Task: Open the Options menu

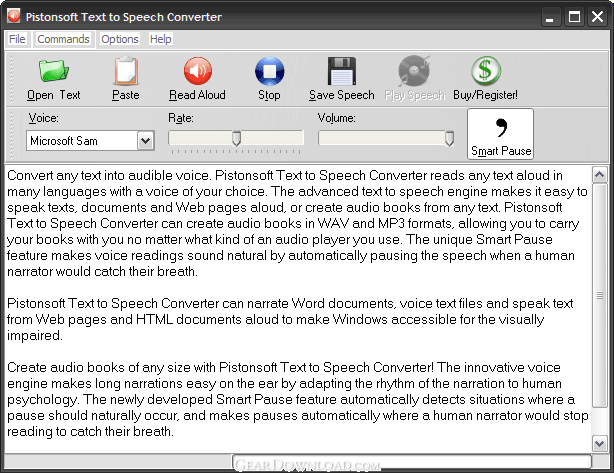Action: [119, 39]
